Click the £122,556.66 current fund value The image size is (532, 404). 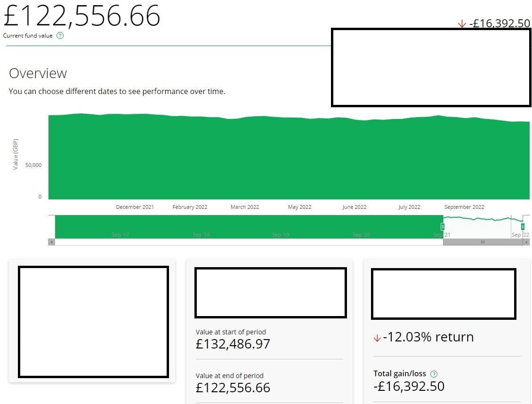tap(82, 16)
